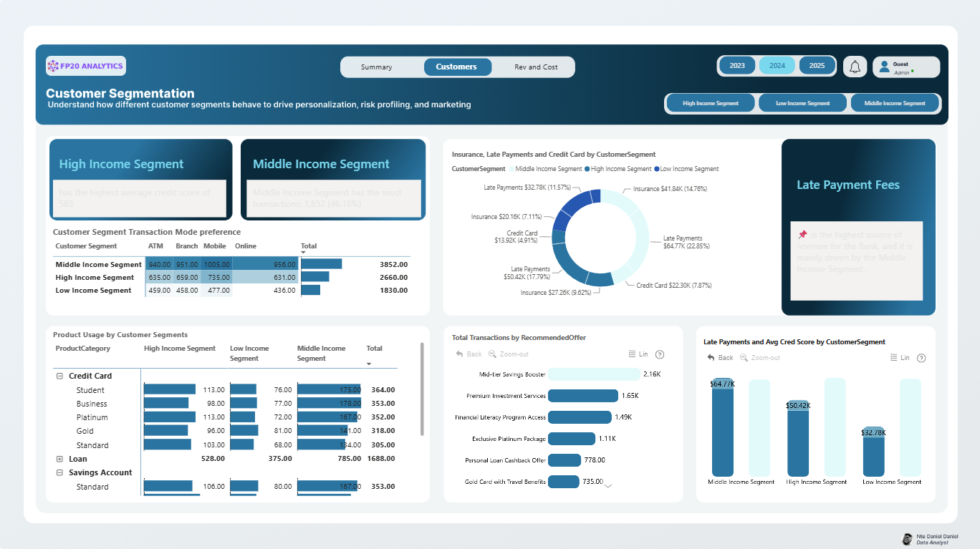Click the Guest Admin user avatar icon
Screen dimensions: 980x549
[x=884, y=67]
